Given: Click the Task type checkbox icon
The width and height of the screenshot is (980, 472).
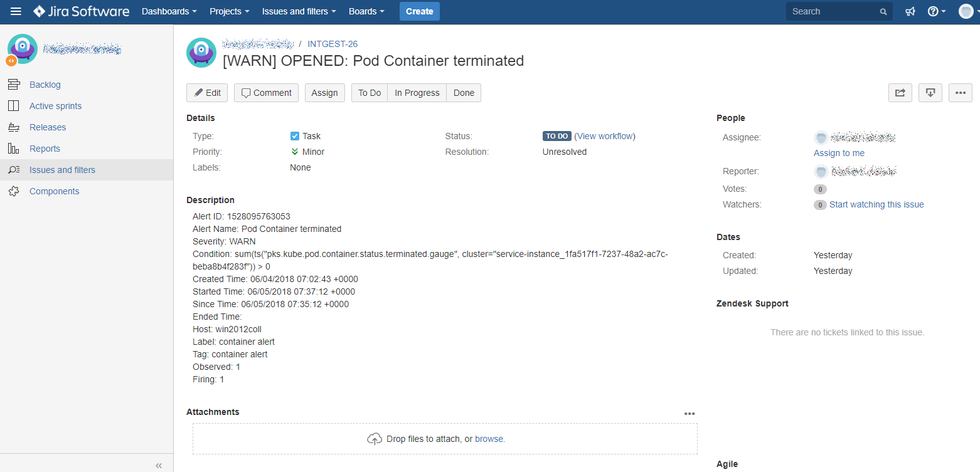Looking at the screenshot, I should pyautogui.click(x=295, y=136).
